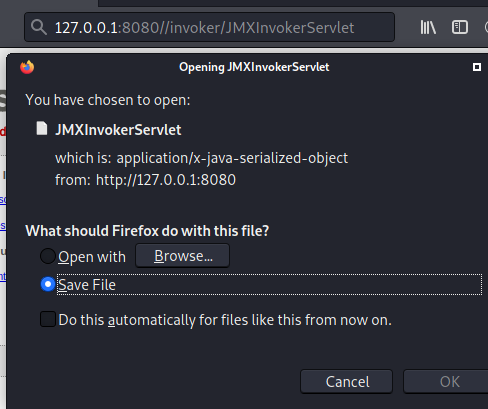Screen dimensions: 488x409
Task: Click the Browse... button
Action: tap(182, 256)
